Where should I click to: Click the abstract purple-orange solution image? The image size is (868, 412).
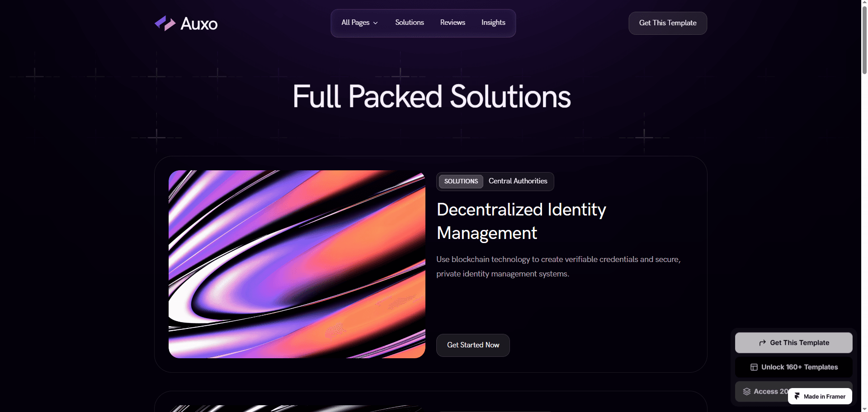click(x=297, y=264)
